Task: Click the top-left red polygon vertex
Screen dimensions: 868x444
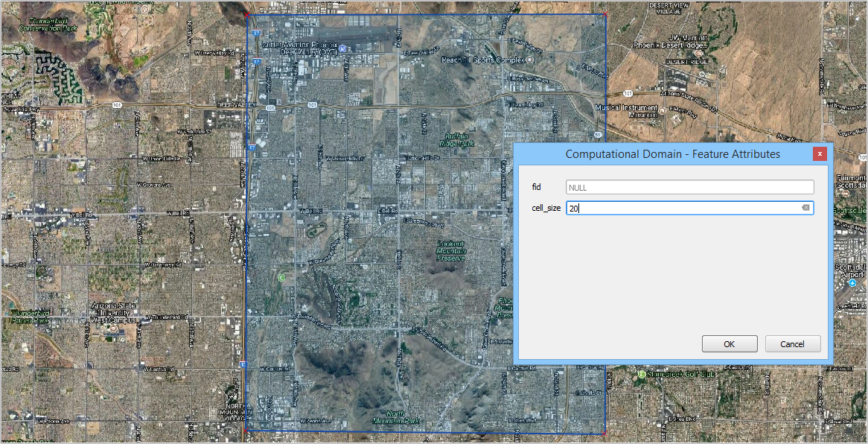Action: point(246,14)
